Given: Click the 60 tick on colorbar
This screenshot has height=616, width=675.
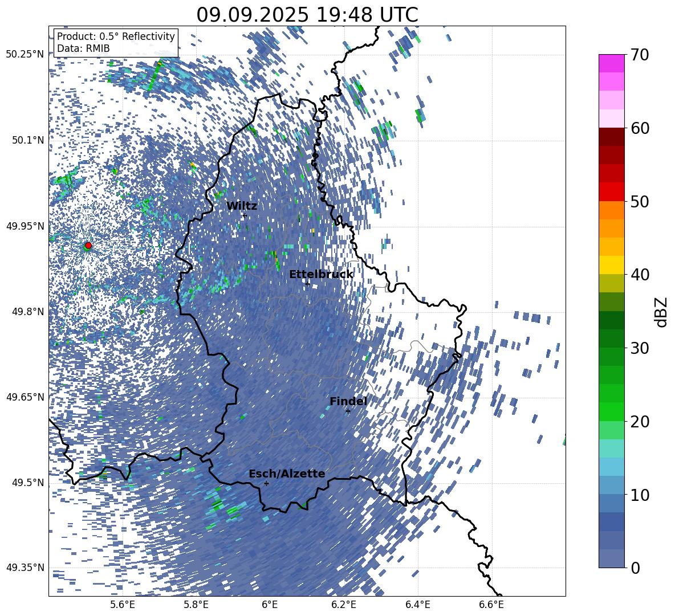Looking at the screenshot, I should (639, 128).
